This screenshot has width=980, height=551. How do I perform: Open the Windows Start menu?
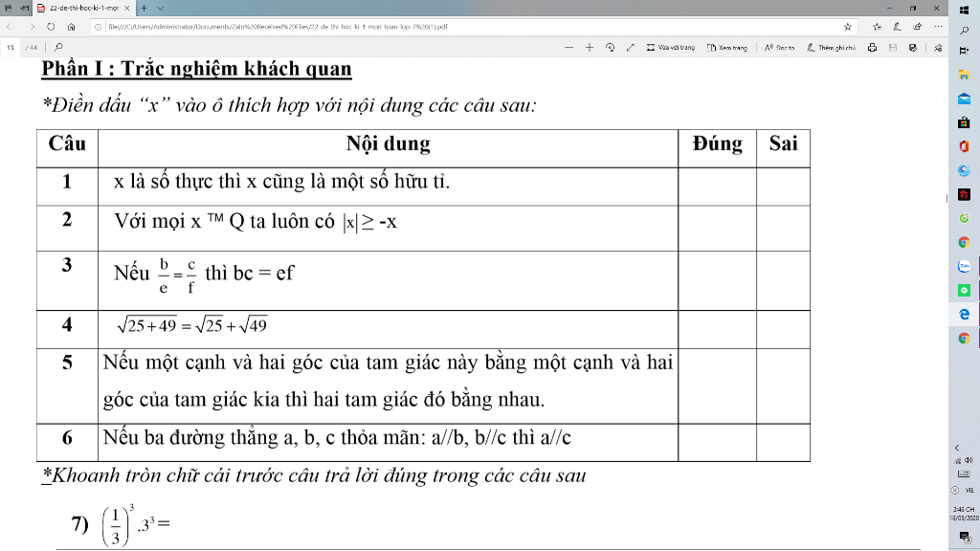tap(964, 10)
